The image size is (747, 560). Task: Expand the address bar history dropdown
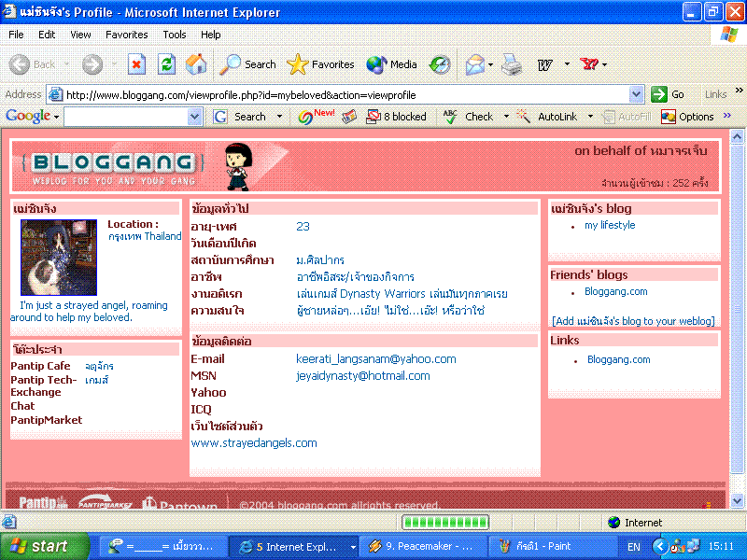click(636, 95)
